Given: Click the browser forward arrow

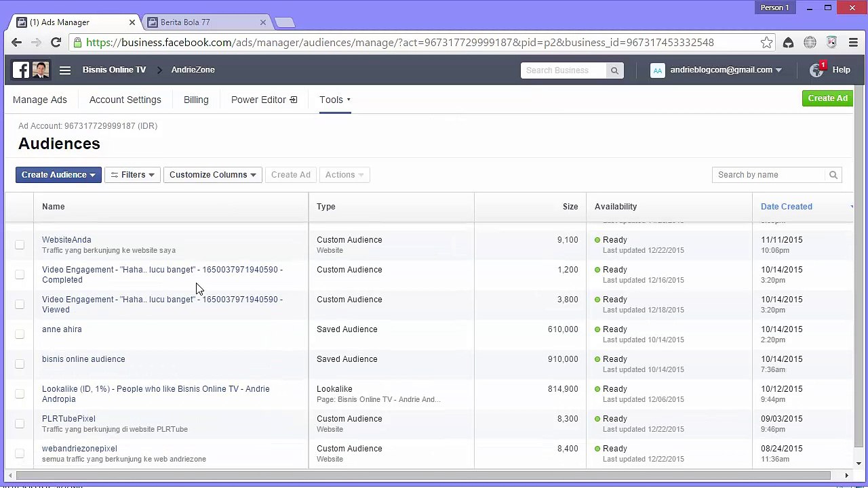Looking at the screenshot, I should pos(37,43).
